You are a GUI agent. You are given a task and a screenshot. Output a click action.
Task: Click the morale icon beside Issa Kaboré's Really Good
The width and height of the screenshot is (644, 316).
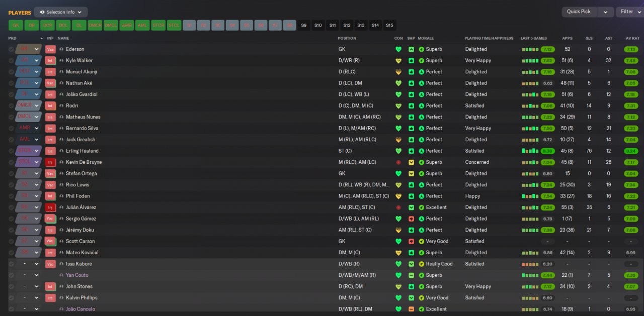422,264
